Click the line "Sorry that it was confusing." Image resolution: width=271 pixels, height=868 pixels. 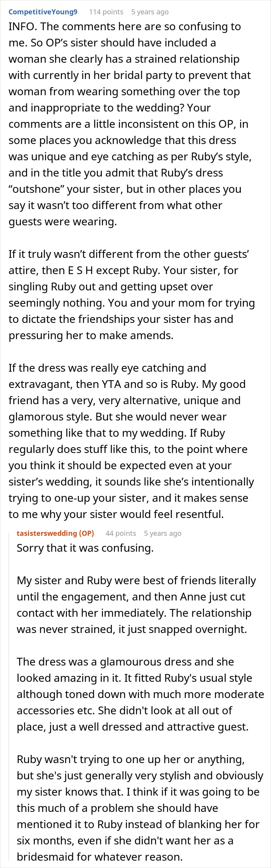(85, 548)
